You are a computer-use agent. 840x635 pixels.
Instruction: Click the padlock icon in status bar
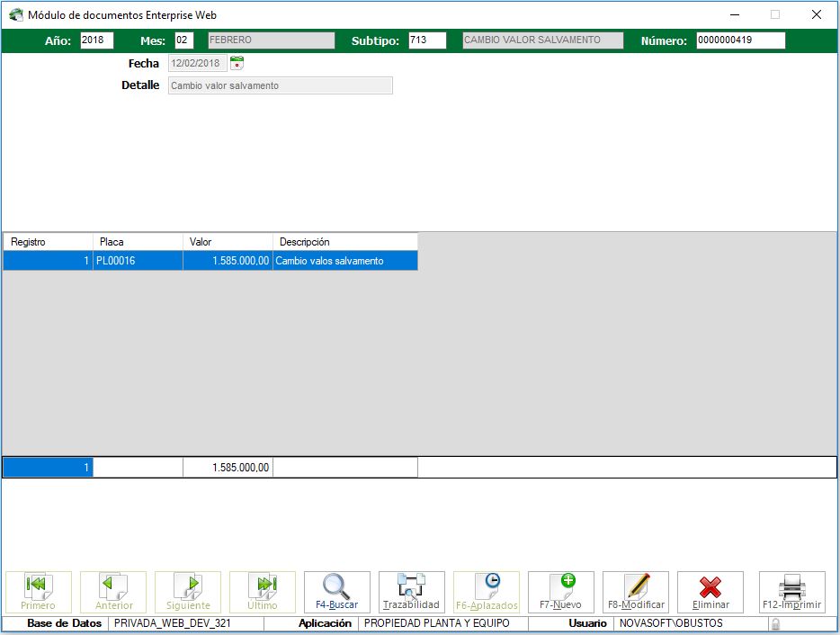(775, 623)
